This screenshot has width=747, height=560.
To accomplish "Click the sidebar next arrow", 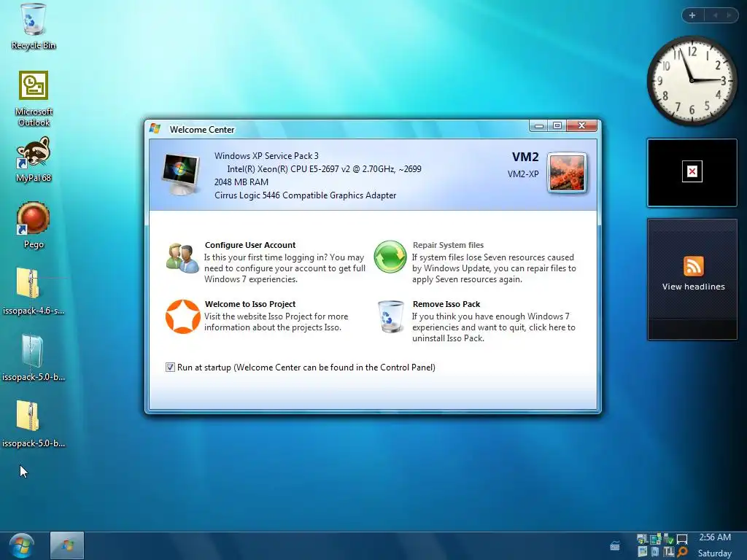I will point(729,15).
